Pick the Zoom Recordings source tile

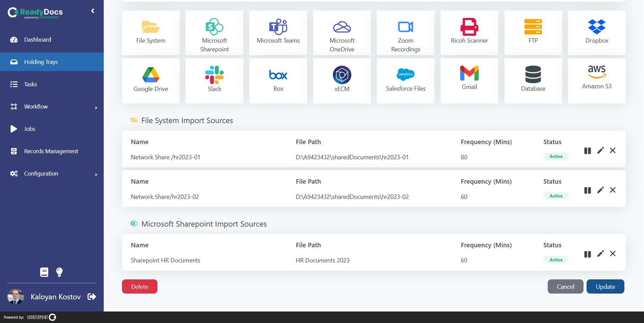pyautogui.click(x=405, y=33)
